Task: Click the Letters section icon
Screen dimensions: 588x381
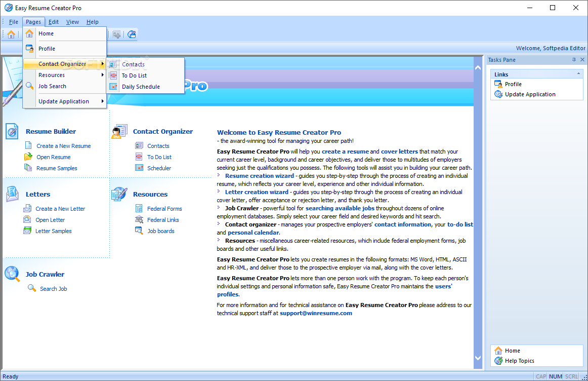Action: coord(12,194)
